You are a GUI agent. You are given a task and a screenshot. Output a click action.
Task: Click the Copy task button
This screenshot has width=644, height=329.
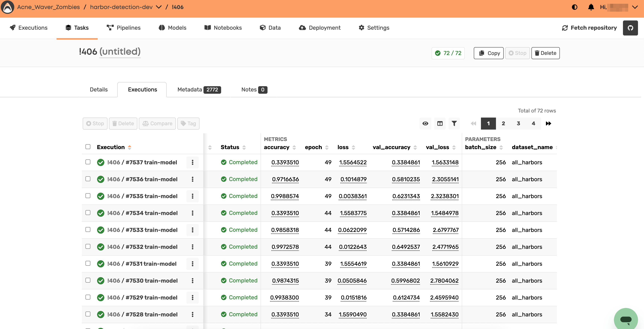(x=489, y=53)
